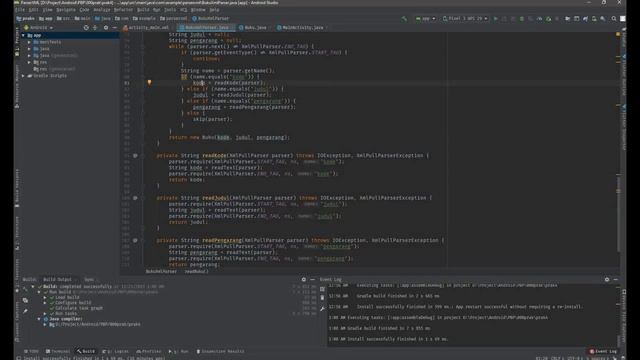Open Event Log settings gear
Image resolution: width=640 pixels, height=360 pixels.
pyautogui.click(x=607, y=280)
